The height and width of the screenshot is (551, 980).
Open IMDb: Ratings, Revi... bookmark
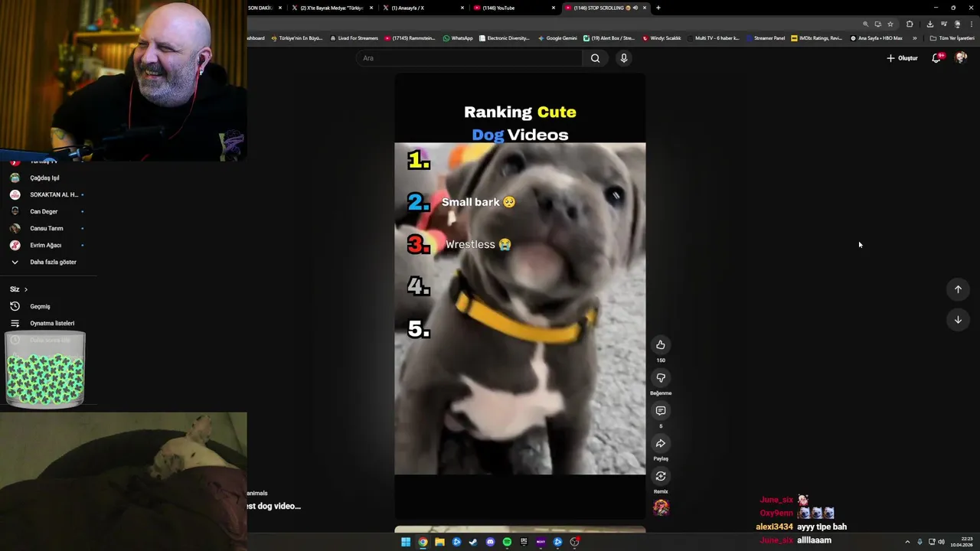tap(817, 38)
